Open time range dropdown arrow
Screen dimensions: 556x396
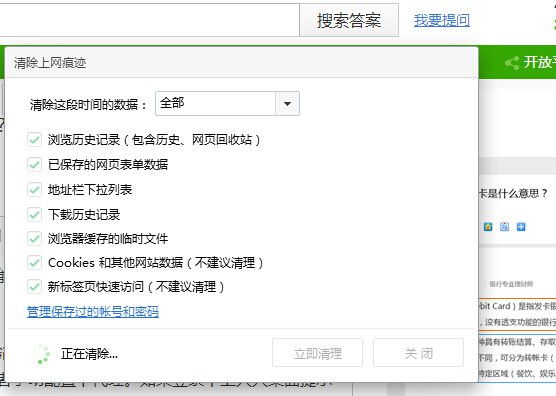(x=287, y=104)
